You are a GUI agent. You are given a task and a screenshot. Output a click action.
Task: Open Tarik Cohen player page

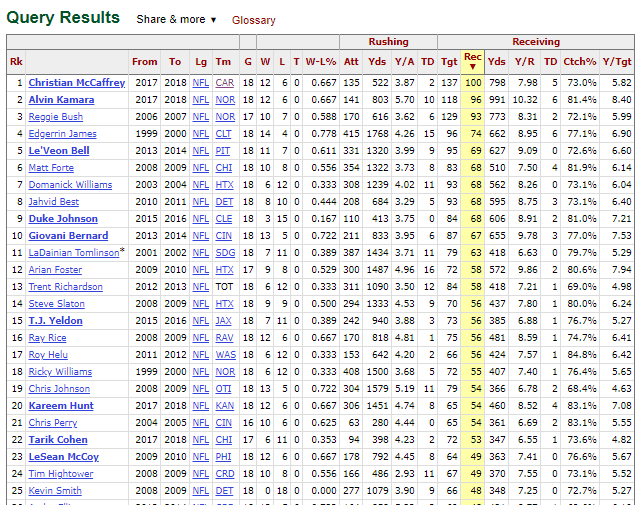pyautogui.click(x=58, y=439)
